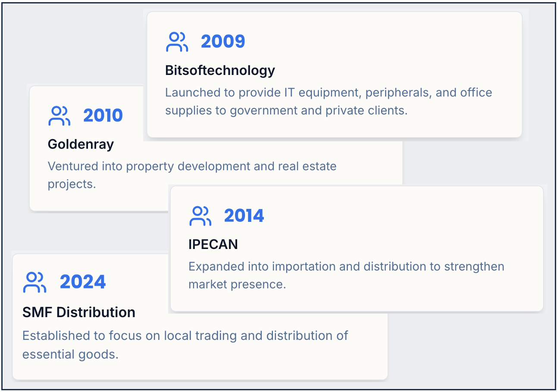Open the Goldenray title

(x=81, y=144)
